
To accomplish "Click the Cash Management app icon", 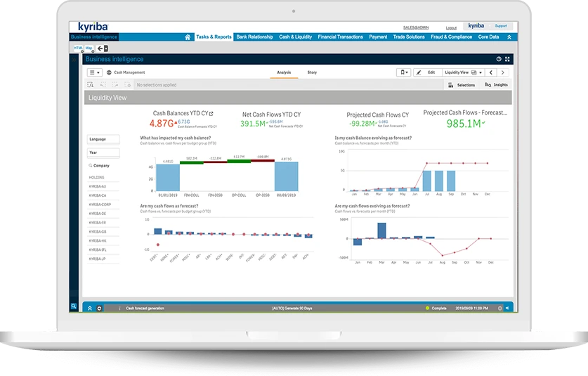I will pyautogui.click(x=109, y=72).
